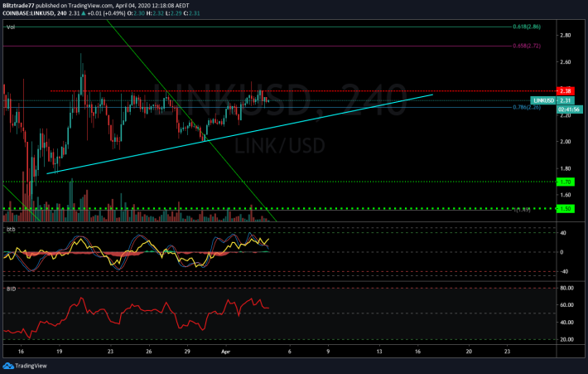Viewport: 588px width, 374px height.
Task: Click the TradingView text at bottom left
Action: (32, 365)
